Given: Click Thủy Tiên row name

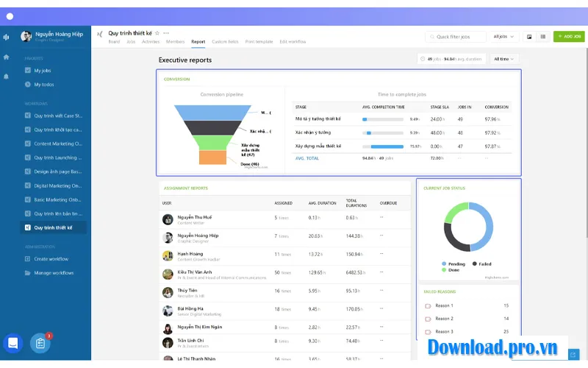Looking at the screenshot, I should point(187,290).
